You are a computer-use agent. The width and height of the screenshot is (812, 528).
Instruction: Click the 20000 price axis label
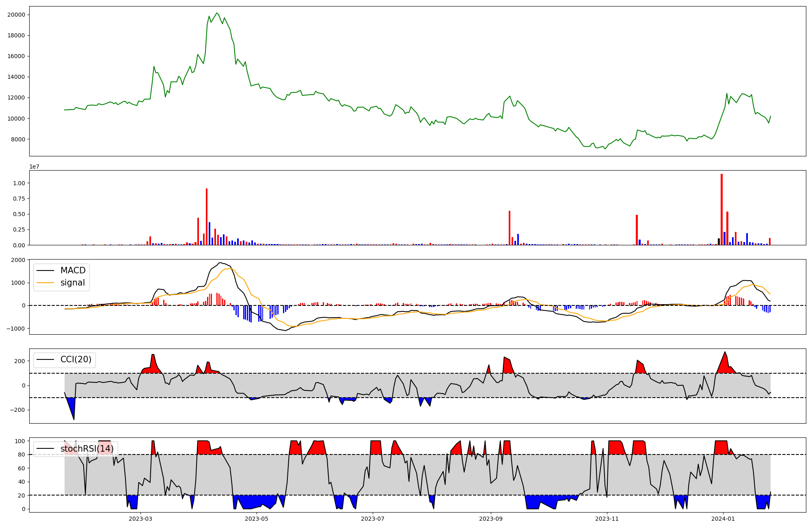[16, 15]
